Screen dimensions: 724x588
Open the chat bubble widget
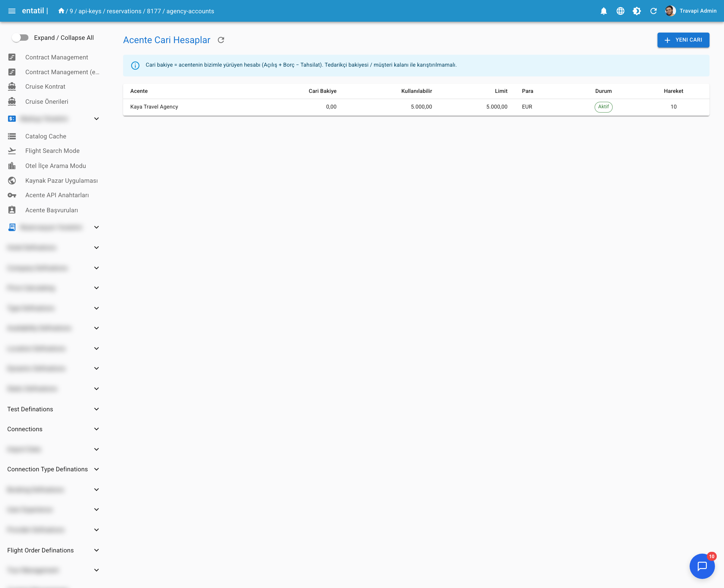pyautogui.click(x=702, y=566)
